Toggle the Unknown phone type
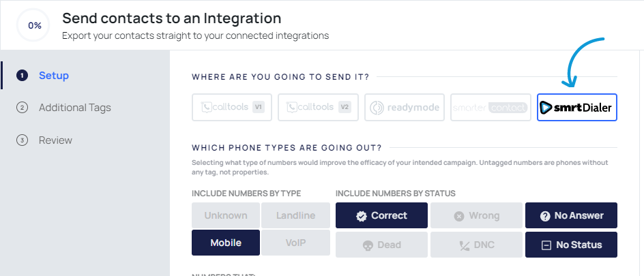Screen dimensions: 644x276 pos(226,215)
